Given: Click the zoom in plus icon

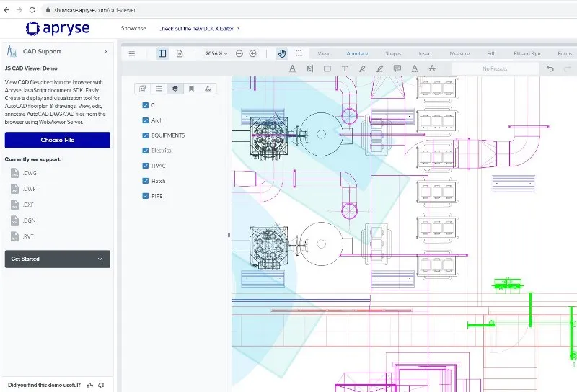Looking at the screenshot, I should [252, 53].
